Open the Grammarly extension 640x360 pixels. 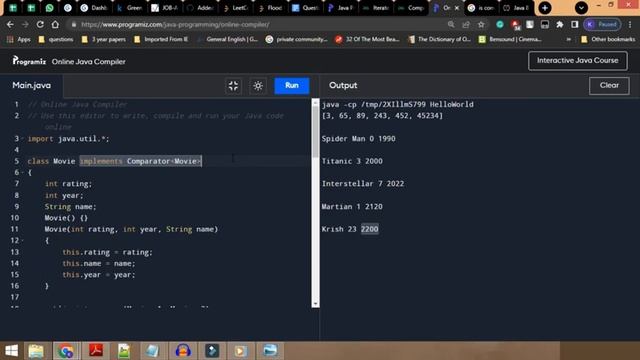tap(500, 24)
